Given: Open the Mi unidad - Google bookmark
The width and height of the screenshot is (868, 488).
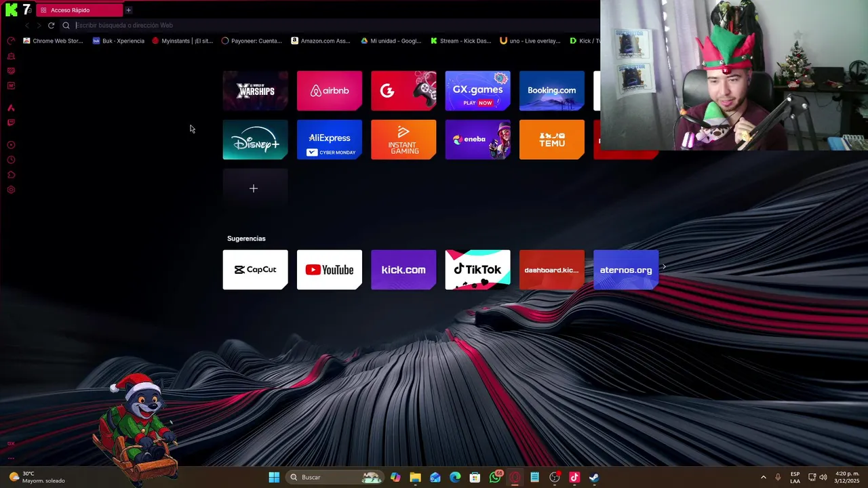Looking at the screenshot, I should click(x=391, y=41).
